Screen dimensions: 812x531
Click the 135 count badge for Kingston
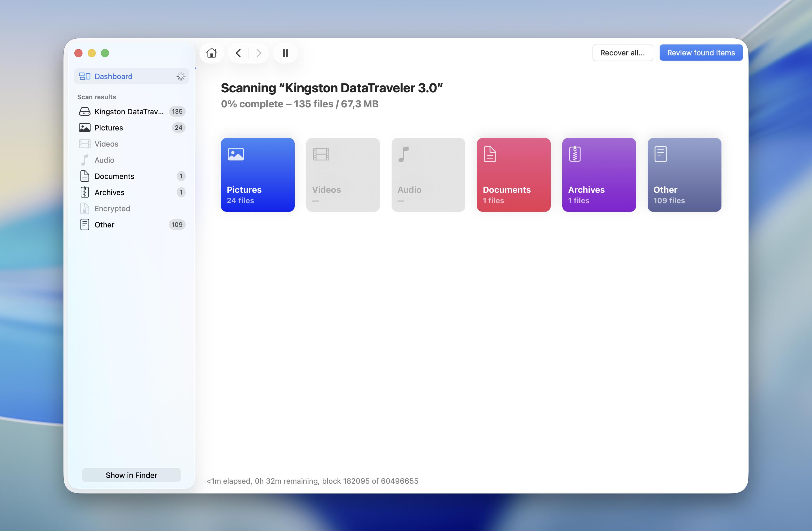177,112
